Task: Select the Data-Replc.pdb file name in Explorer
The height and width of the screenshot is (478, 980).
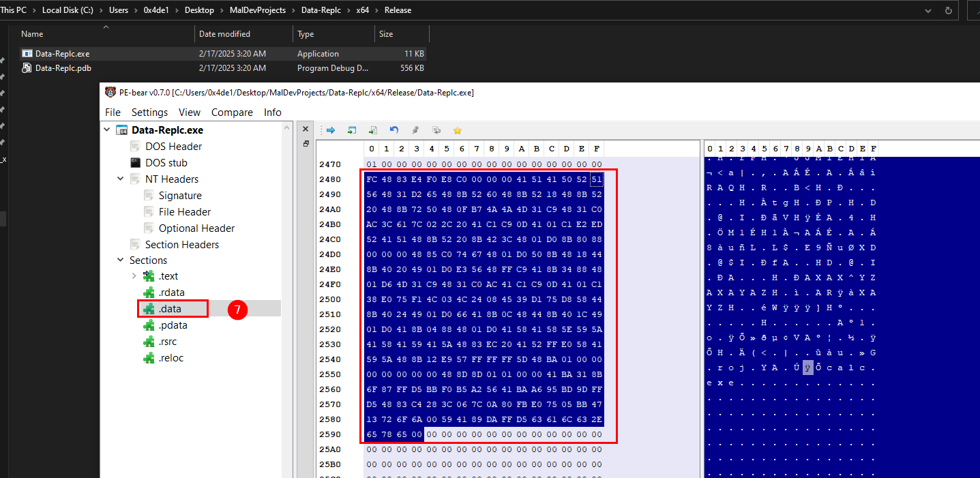Action: tap(63, 68)
